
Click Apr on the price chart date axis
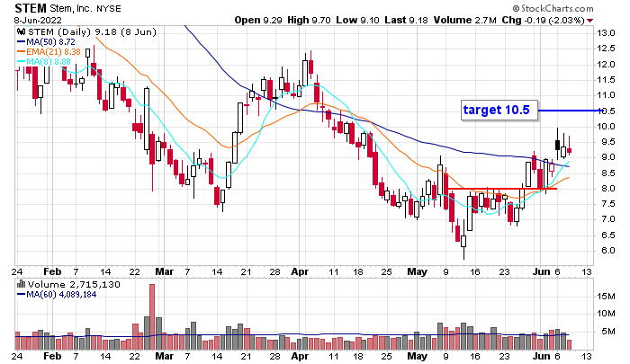click(300, 271)
